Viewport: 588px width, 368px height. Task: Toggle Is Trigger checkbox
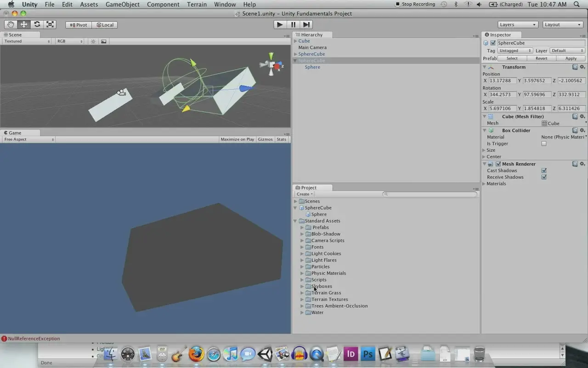(x=544, y=144)
